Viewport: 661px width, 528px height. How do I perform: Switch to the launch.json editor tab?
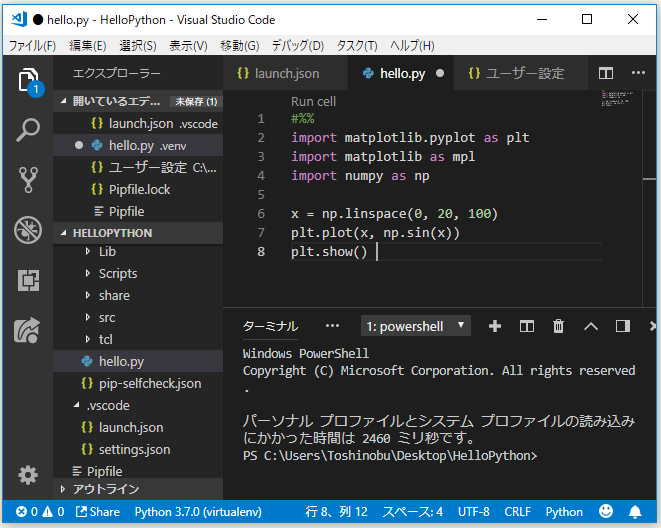285,73
